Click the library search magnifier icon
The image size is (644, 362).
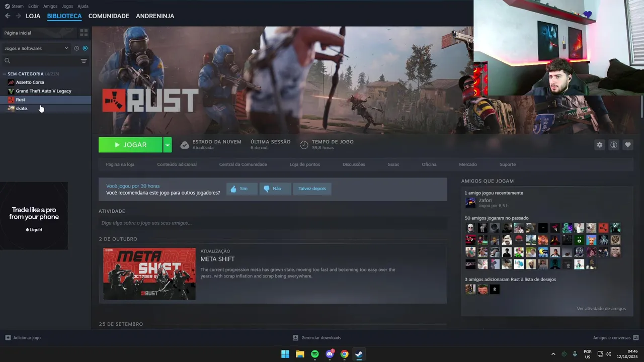8,61
